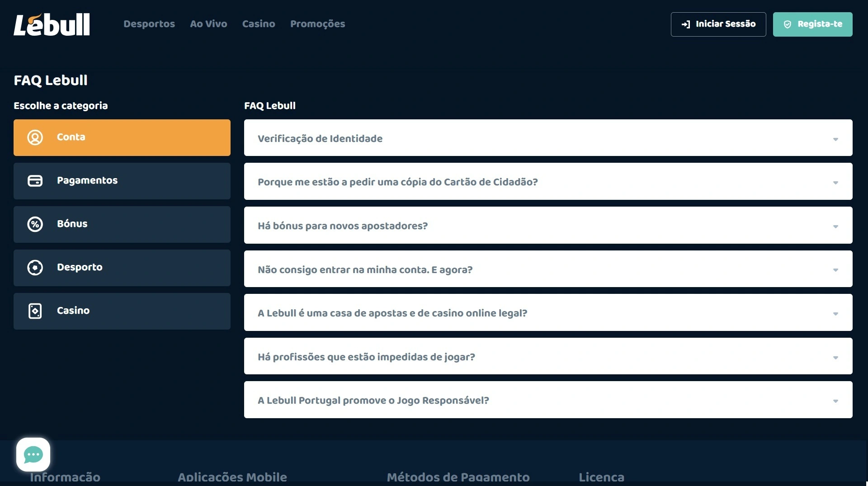Click the Bónus percent icon
Screen dimensions: 868x486
click(35, 224)
